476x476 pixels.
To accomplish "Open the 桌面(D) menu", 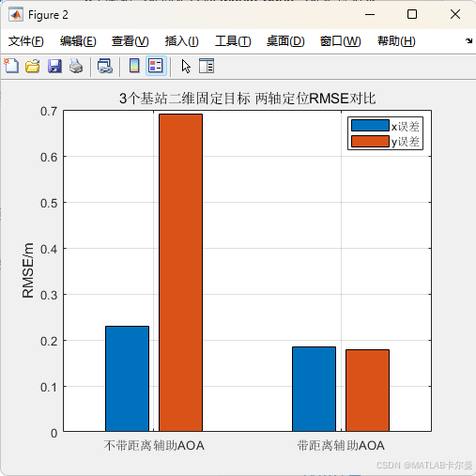I will (285, 41).
